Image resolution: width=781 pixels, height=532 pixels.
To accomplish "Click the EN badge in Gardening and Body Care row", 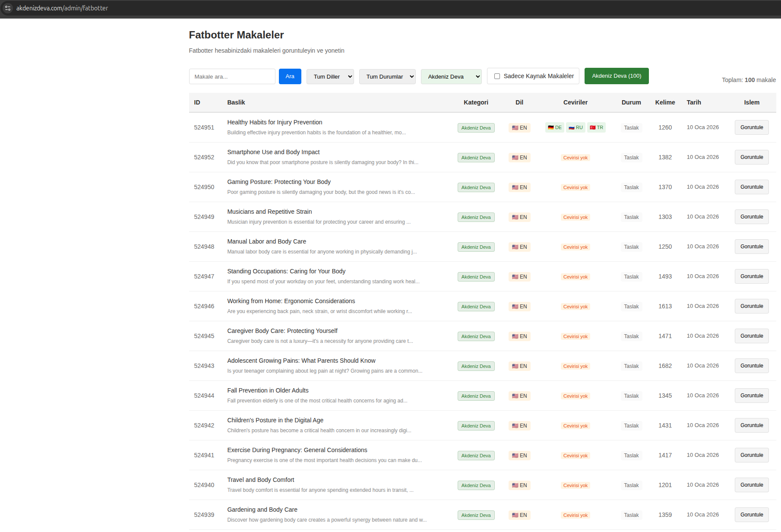I will click(519, 515).
